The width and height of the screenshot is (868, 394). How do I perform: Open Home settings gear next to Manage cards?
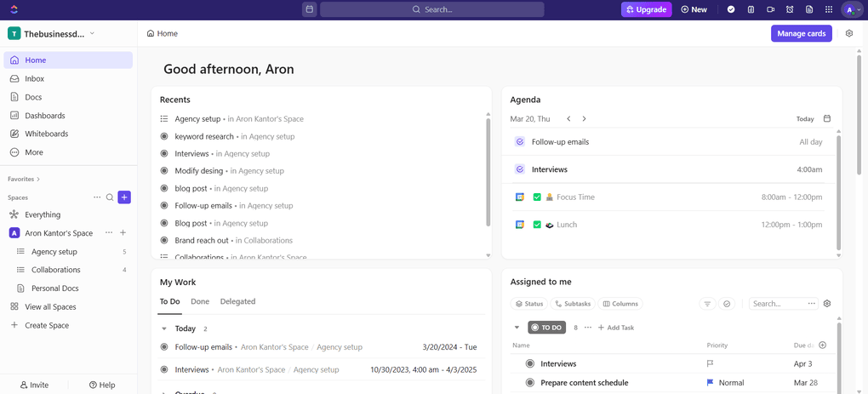[x=849, y=33]
